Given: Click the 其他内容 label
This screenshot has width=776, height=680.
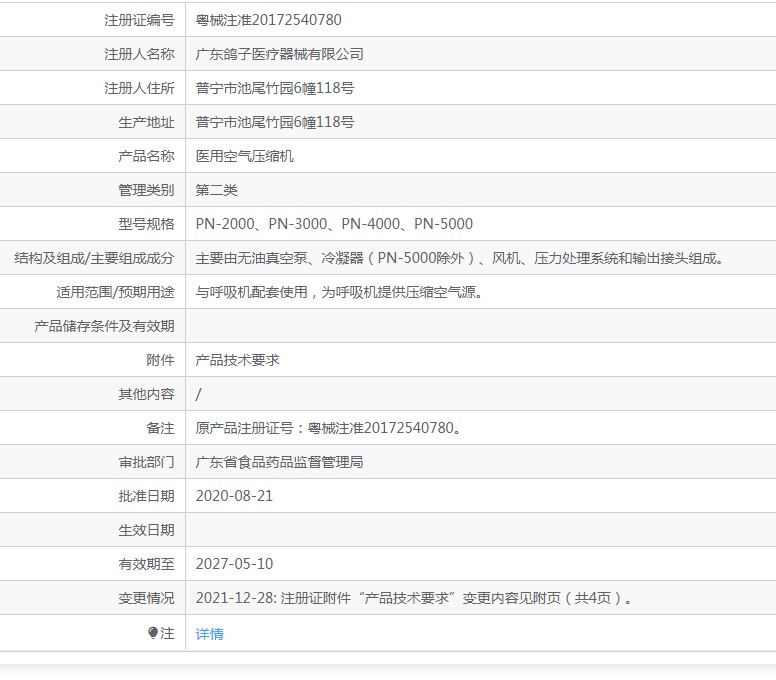Looking at the screenshot, I should click(146, 394).
